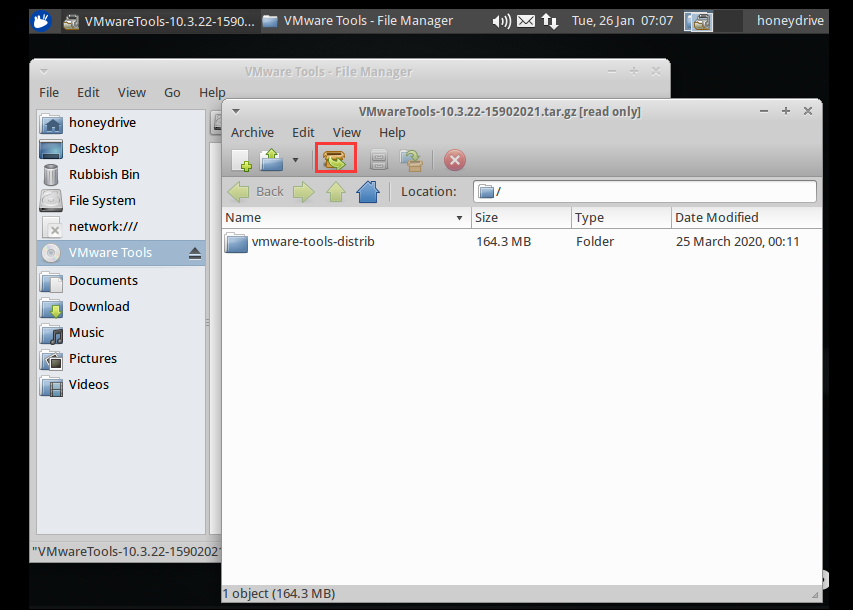Click the 25 March 2020, 00:11 date
The width and height of the screenshot is (853, 610).
tap(738, 242)
